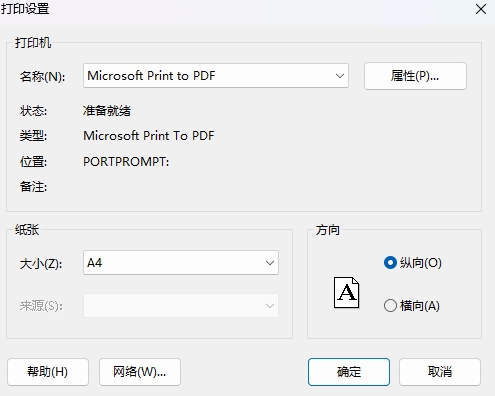
Task: Open the printer name dropdown
Action: [x=216, y=76]
